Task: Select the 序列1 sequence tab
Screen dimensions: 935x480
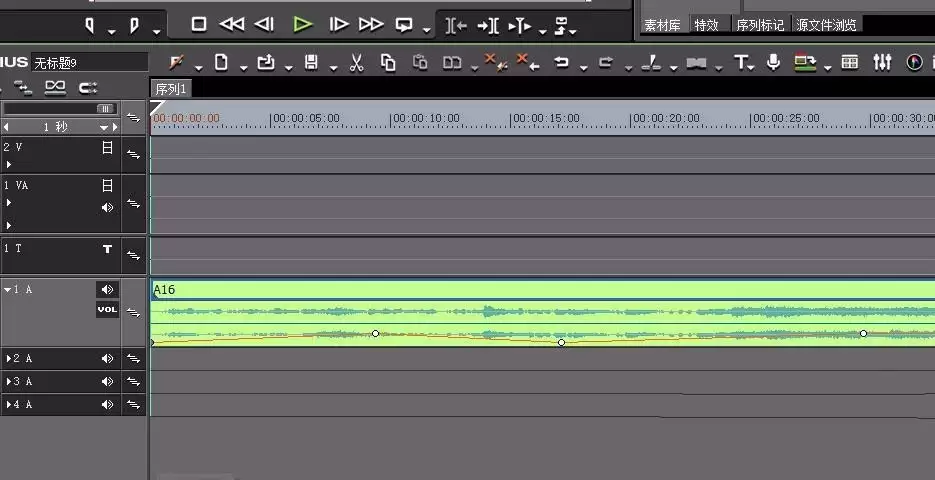Action: [x=171, y=89]
